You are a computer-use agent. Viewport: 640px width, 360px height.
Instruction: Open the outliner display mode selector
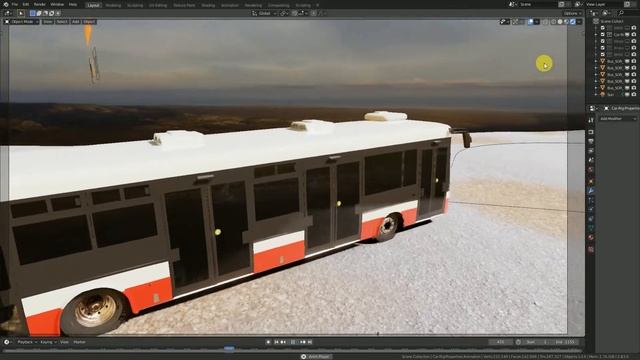594,13
